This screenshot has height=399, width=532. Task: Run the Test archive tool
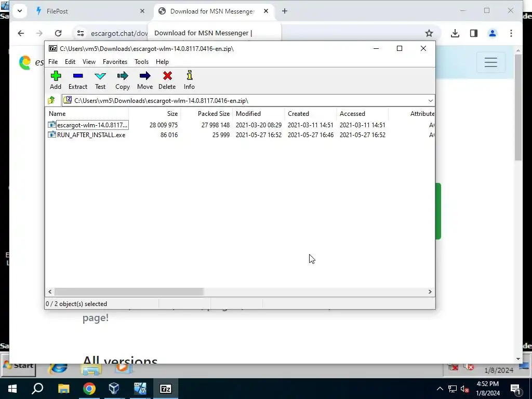pyautogui.click(x=100, y=81)
